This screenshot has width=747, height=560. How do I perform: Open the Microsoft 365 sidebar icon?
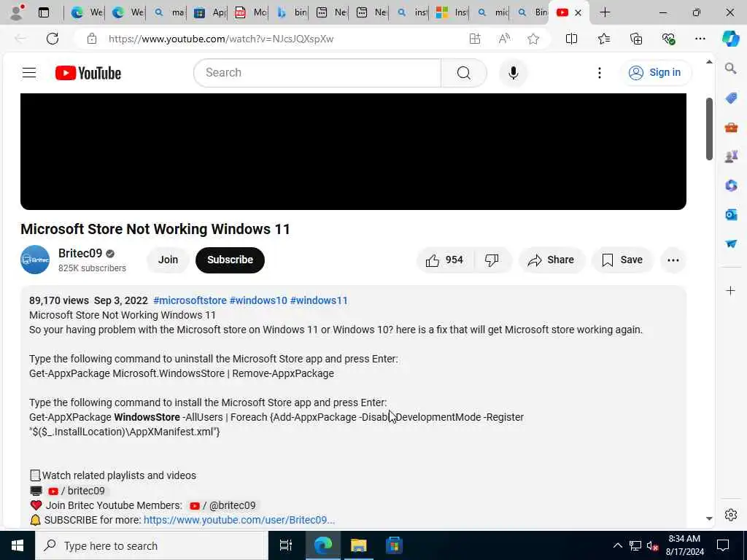pyautogui.click(x=731, y=185)
